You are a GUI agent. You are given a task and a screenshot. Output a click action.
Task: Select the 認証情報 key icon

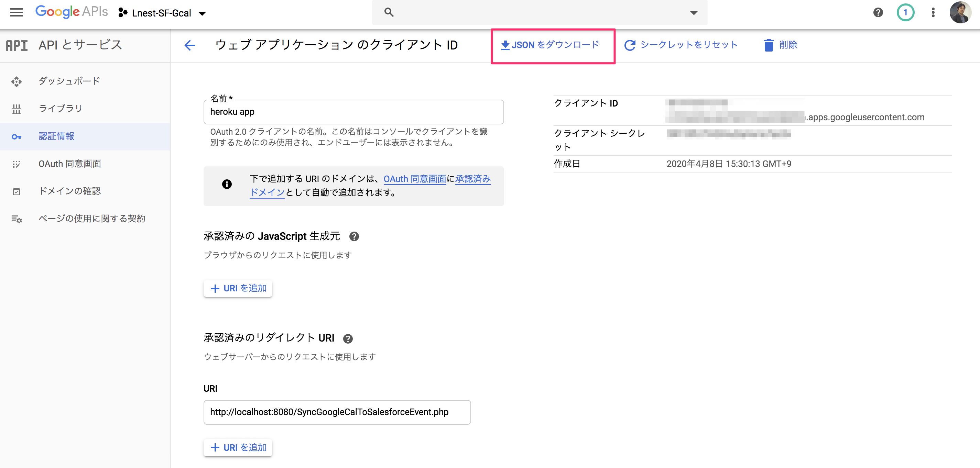[x=17, y=136]
